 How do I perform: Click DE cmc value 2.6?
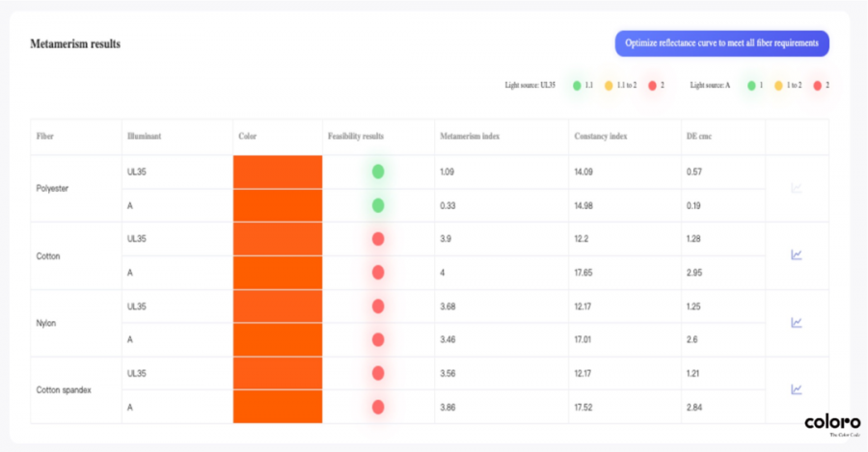click(x=692, y=339)
